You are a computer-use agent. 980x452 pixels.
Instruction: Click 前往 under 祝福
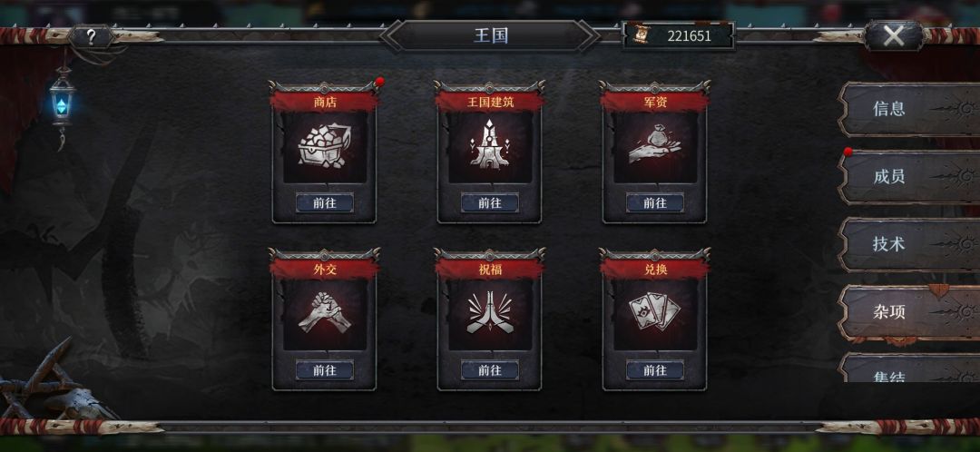coord(489,370)
